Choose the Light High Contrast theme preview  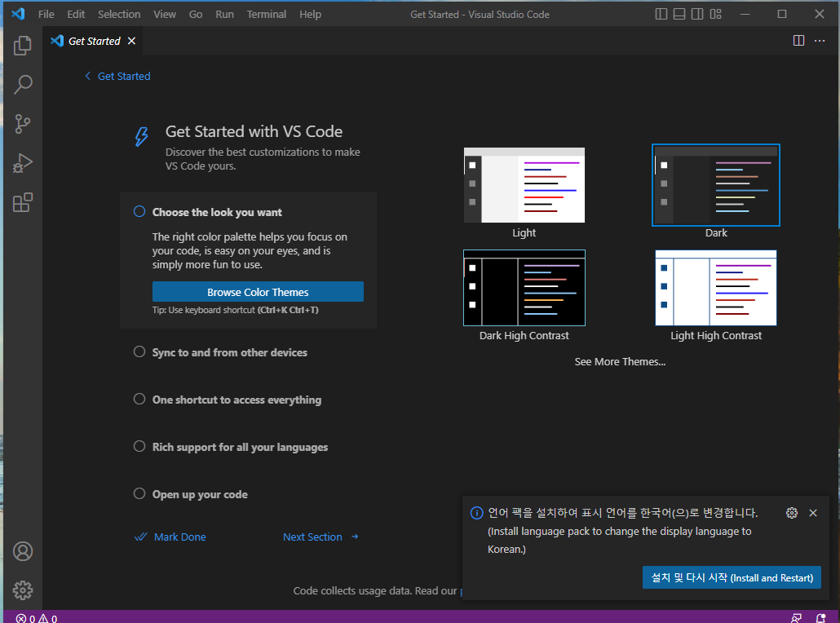[716, 288]
